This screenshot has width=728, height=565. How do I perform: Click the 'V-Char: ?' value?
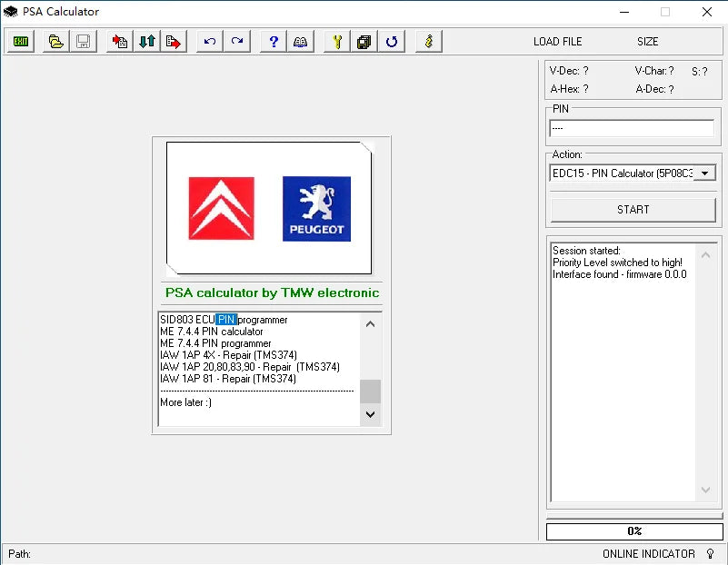[x=654, y=71]
